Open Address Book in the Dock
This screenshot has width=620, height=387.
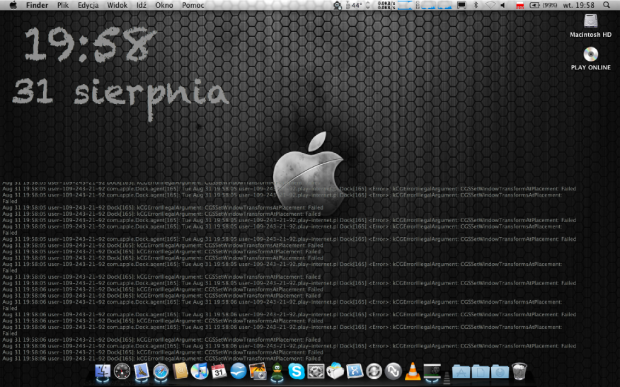click(180, 372)
